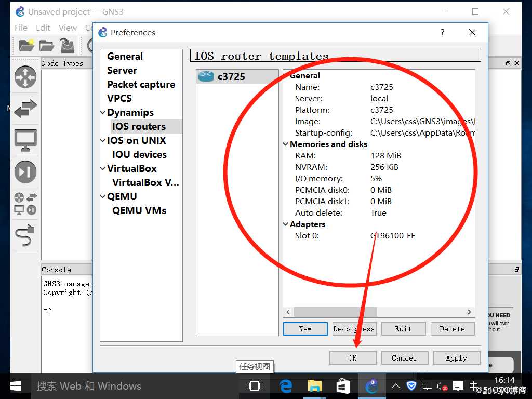This screenshot has width=532, height=399.
Task: Collapse the QEMU tree node
Action: click(x=103, y=196)
